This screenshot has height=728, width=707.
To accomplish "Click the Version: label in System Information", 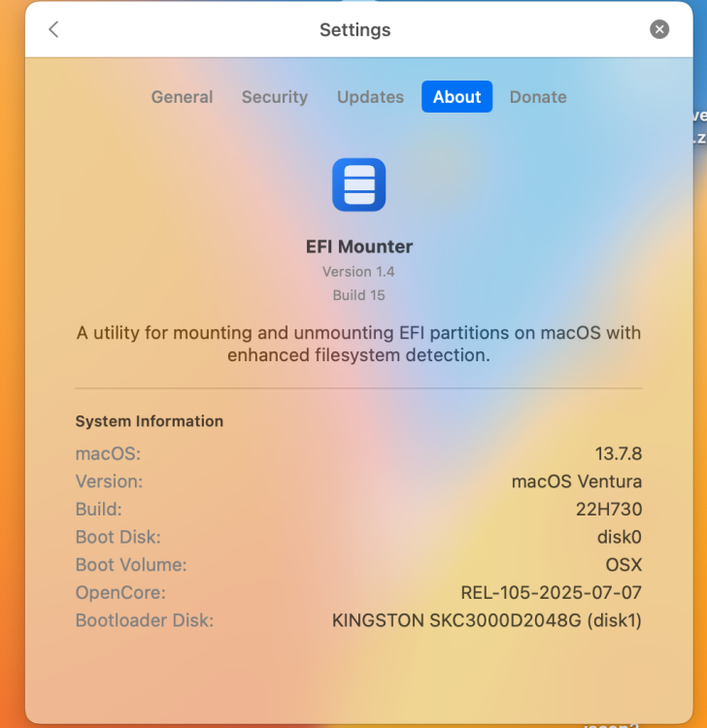I will coord(109,481).
